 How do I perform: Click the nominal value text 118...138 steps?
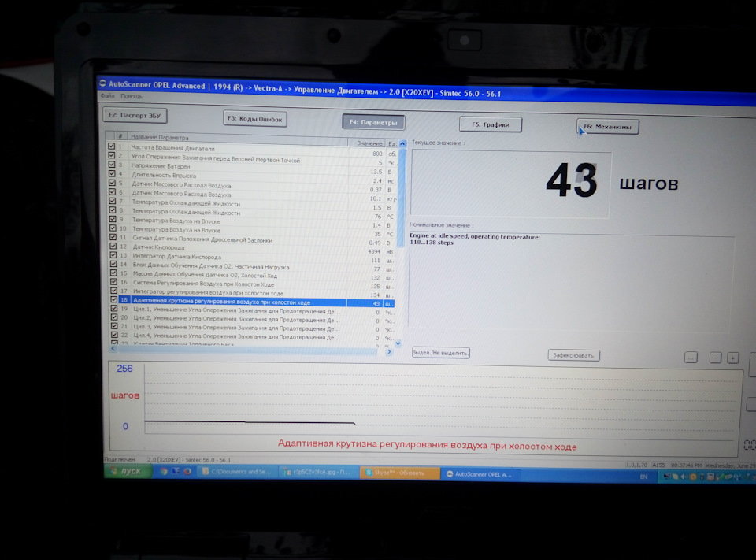pos(432,243)
